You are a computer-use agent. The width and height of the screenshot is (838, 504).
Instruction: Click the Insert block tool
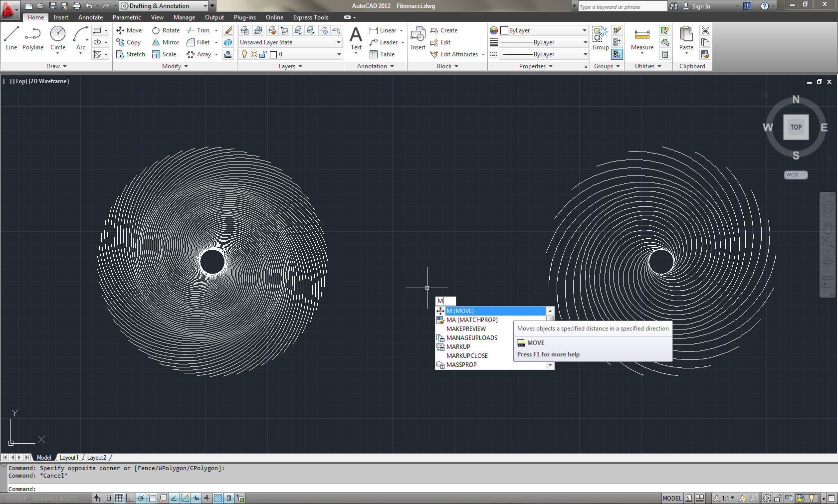point(418,38)
